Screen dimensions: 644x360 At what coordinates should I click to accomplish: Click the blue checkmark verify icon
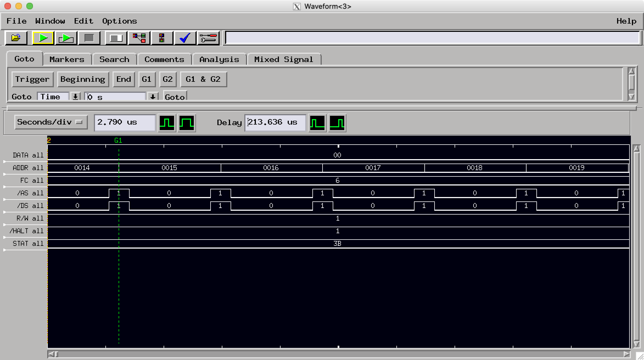[x=184, y=38]
